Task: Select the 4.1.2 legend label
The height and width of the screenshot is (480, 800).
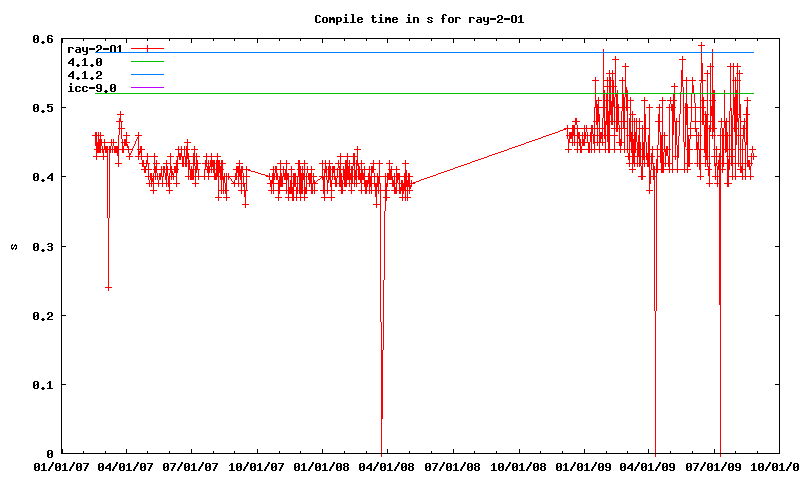Action: pyautogui.click(x=84, y=75)
